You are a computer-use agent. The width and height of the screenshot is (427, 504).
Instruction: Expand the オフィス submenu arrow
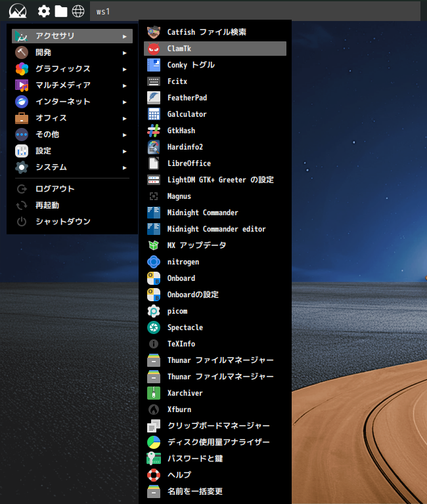click(125, 119)
